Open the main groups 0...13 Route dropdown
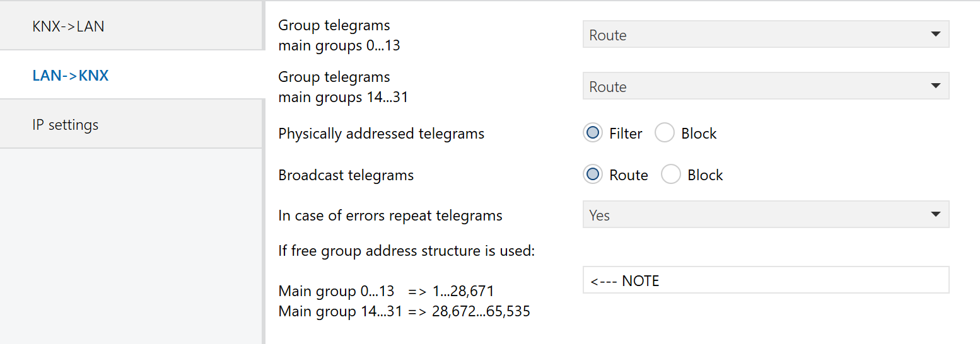The image size is (980, 344). (x=757, y=35)
